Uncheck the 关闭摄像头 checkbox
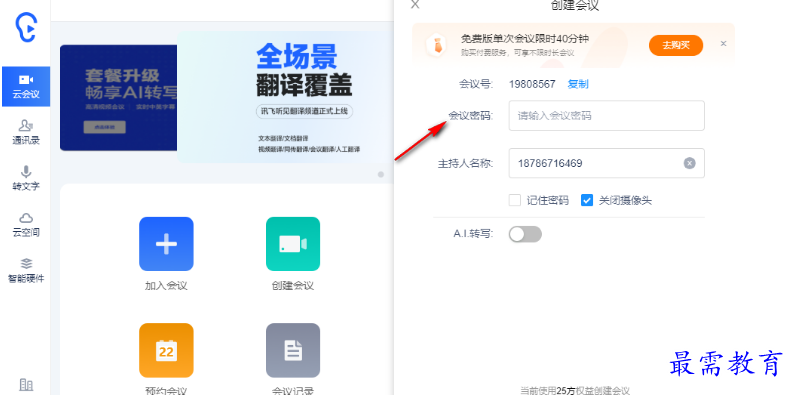 click(x=586, y=200)
